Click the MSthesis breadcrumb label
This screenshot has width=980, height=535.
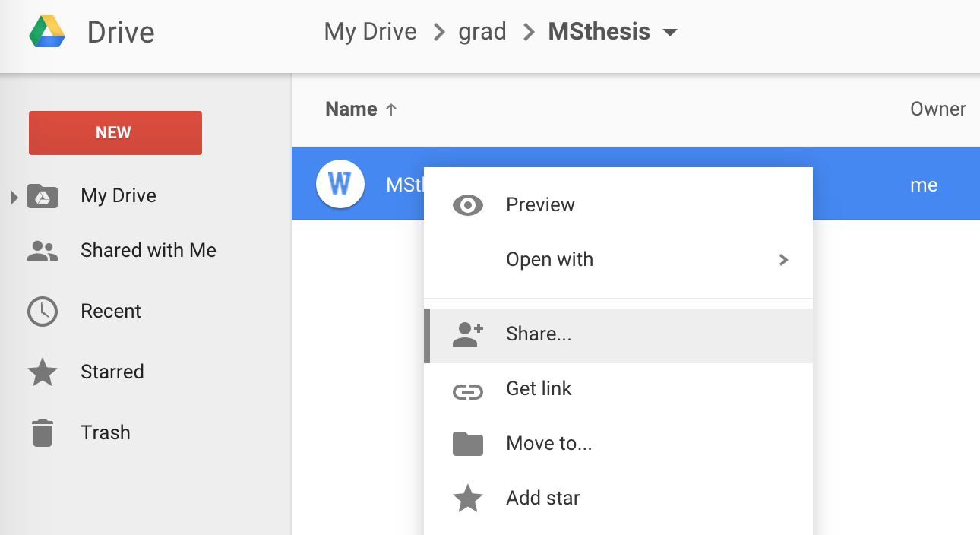[599, 32]
